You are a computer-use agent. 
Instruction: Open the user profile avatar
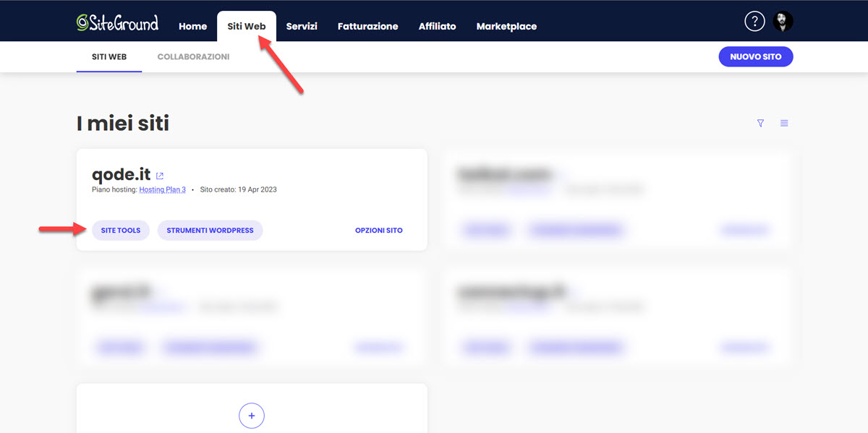(x=783, y=22)
